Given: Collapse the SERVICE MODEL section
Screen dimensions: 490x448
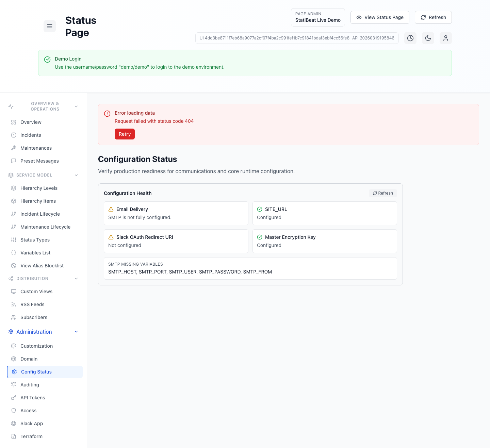Looking at the screenshot, I should pos(76,175).
